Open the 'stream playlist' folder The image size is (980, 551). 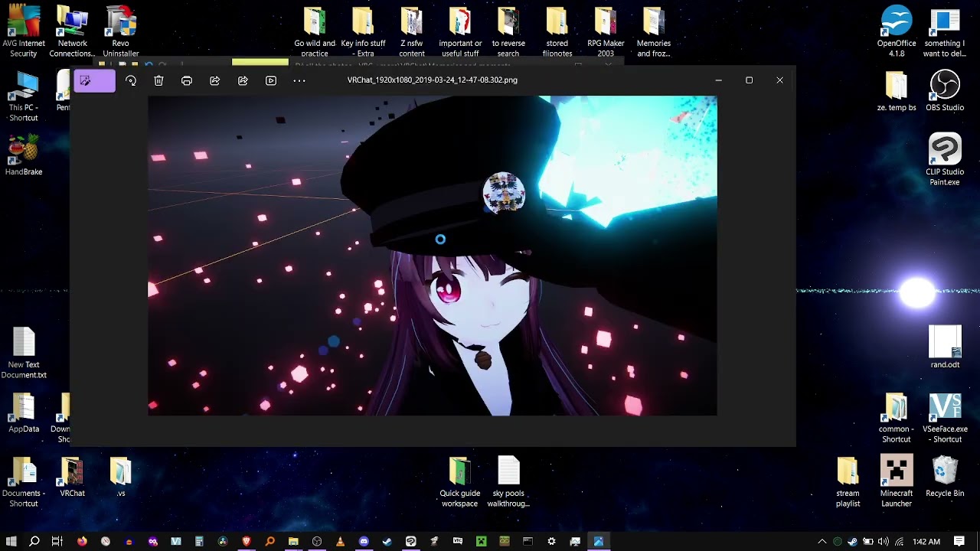(x=848, y=482)
